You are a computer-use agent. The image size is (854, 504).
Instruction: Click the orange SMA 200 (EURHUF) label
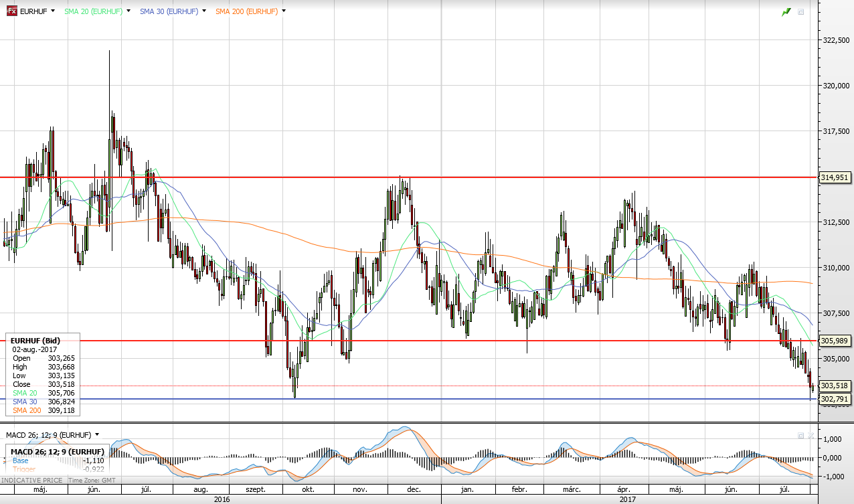(247, 11)
